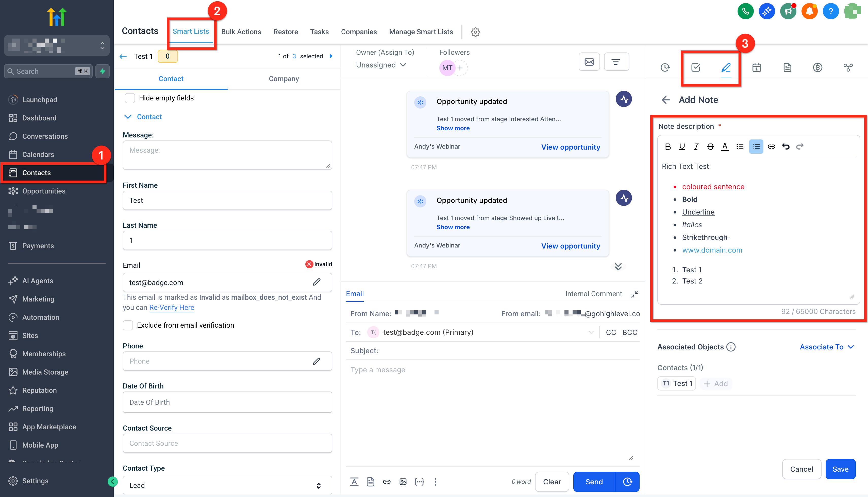The height and width of the screenshot is (497, 868).
Task: Open the Contact Type Lead dropdown
Action: (x=227, y=485)
